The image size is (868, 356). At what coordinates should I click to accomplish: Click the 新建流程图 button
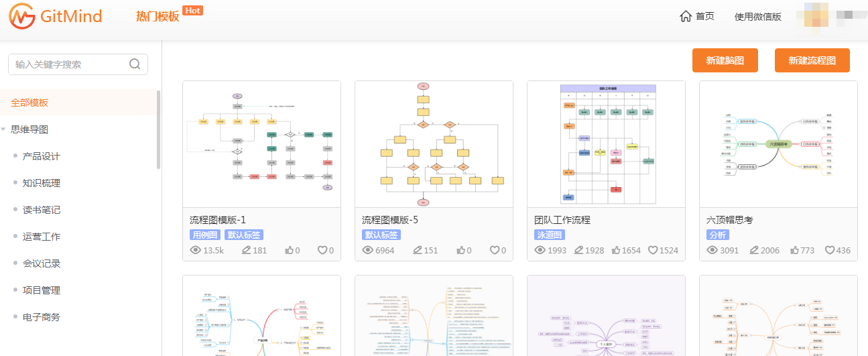812,60
